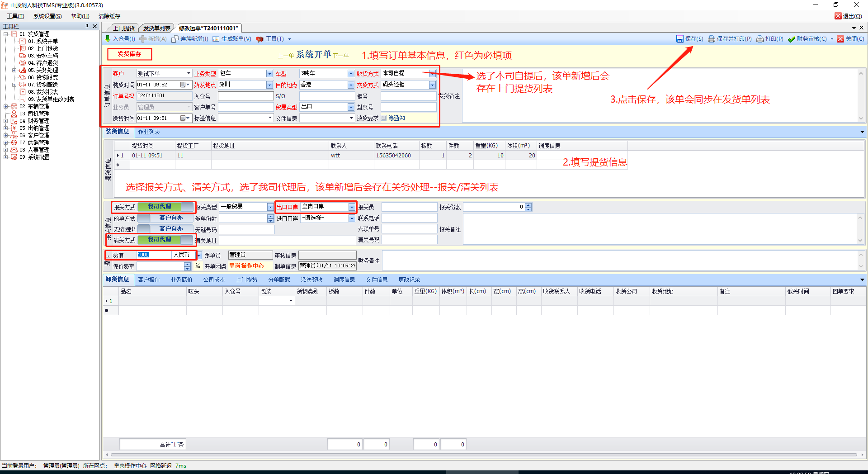This screenshot has height=474, width=868.
Task: Click the 发货库存 button
Action: coord(129,54)
